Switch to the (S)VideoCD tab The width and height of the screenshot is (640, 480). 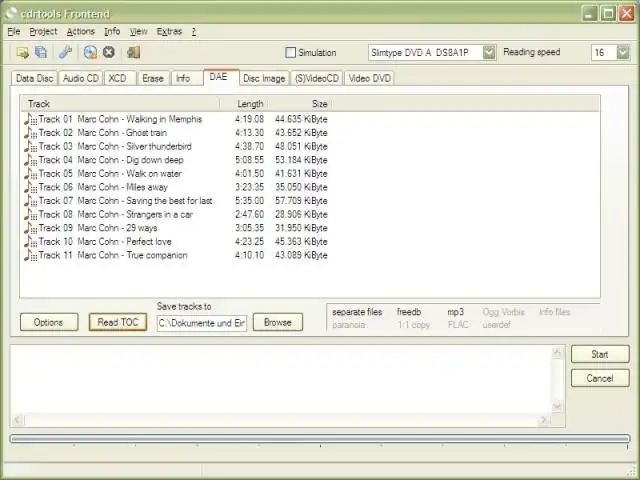[317, 78]
